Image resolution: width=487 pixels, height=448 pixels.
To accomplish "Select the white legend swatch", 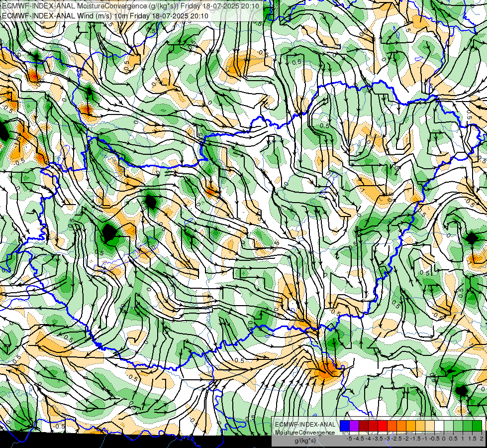I will coord(439,426).
